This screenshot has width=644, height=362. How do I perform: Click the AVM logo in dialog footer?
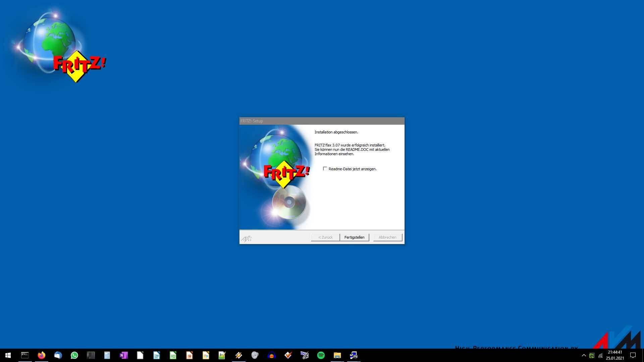247,239
